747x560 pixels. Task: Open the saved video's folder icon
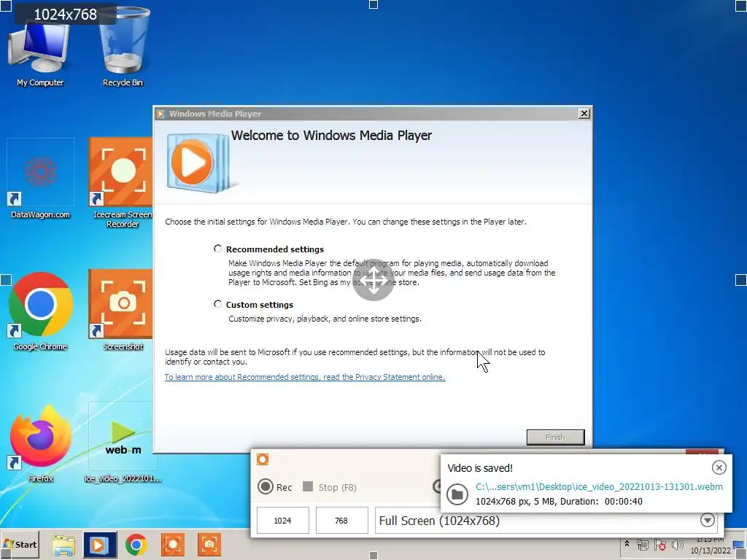coord(457,494)
